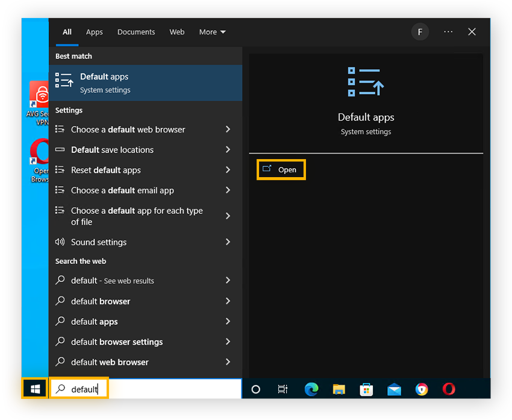Click the Cortana circle icon on the taskbar

[255, 390]
